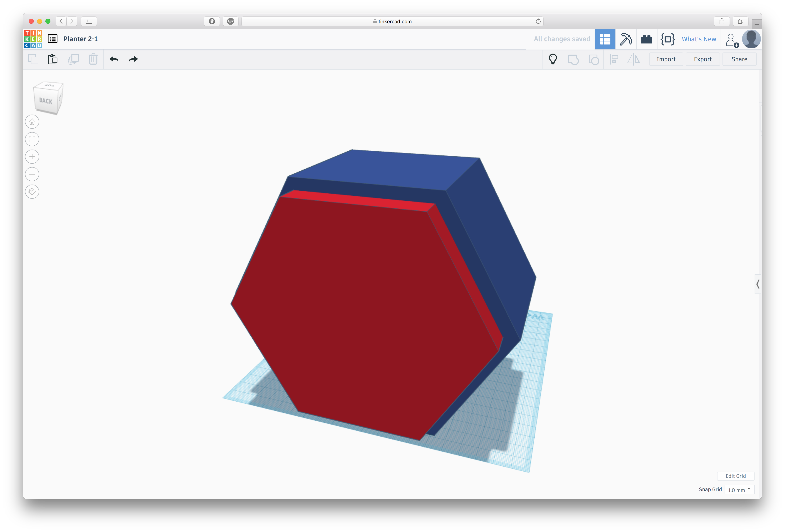Open the user profile avatar
The width and height of the screenshot is (785, 532).
click(751, 39)
